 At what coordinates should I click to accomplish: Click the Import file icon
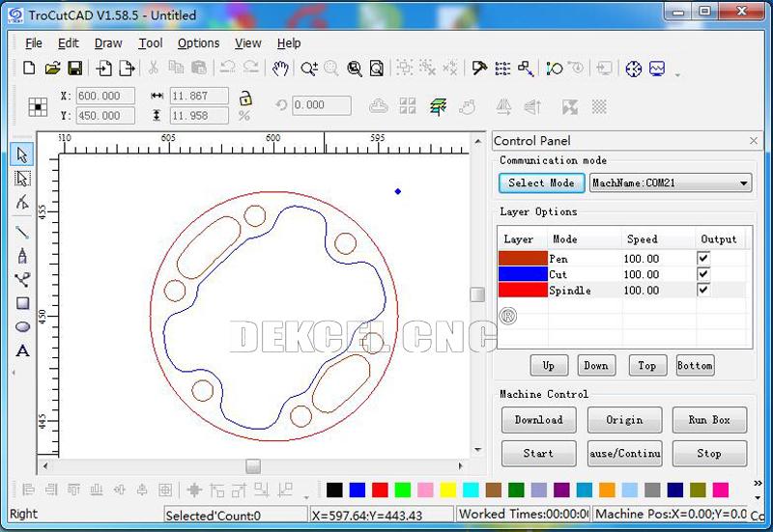click(103, 68)
